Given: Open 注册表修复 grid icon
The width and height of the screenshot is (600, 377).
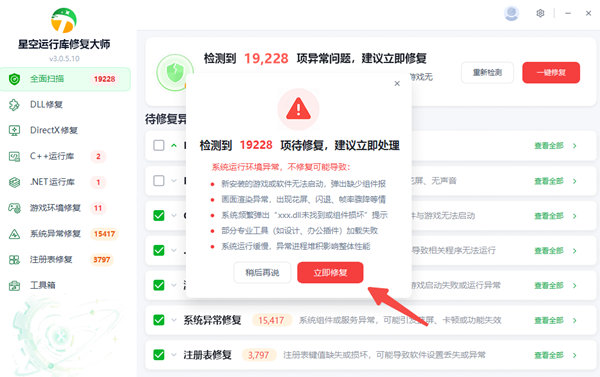Looking at the screenshot, I should point(14,260).
